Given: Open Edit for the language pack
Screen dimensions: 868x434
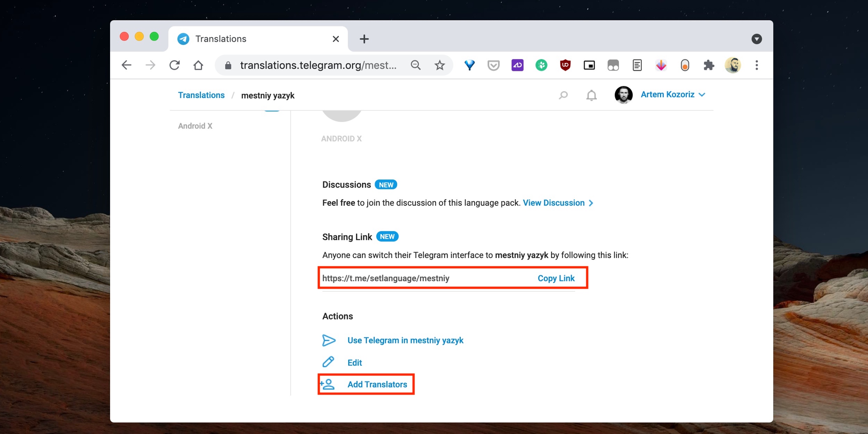Looking at the screenshot, I should click(x=354, y=362).
